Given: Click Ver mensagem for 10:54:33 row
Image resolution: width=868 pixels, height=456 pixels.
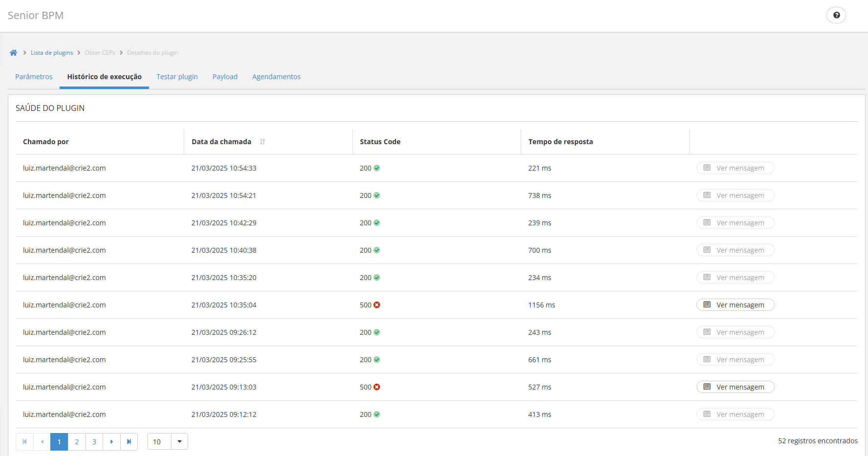Looking at the screenshot, I should pyautogui.click(x=736, y=168).
